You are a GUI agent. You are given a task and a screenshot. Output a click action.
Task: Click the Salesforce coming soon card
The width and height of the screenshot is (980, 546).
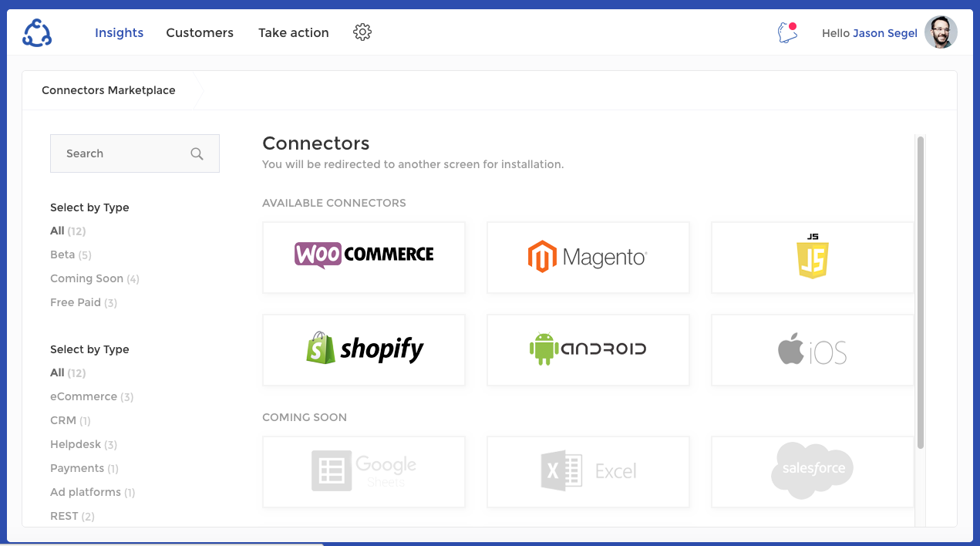(813, 472)
